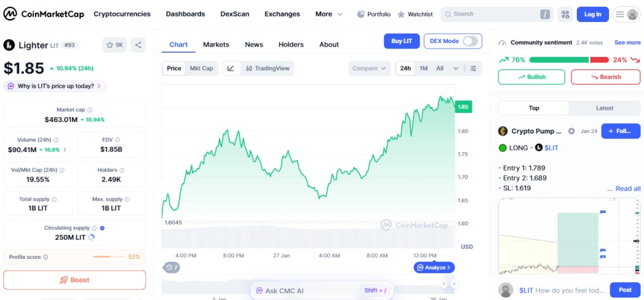Switch to the News tab
The image size is (644, 300).
tap(254, 45)
